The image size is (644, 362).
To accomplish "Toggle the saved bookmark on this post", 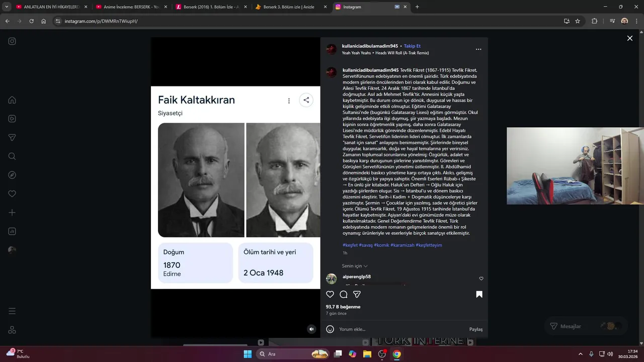I will [x=479, y=294].
